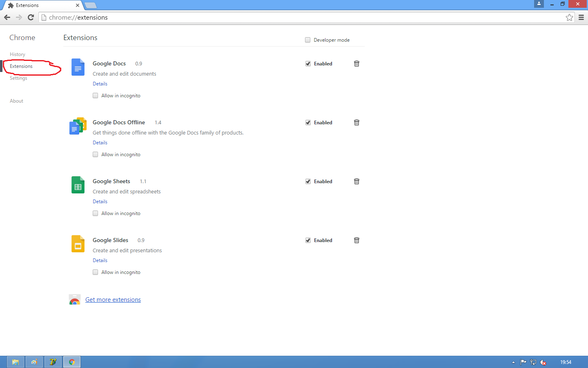Click the Google Docs Offline extension icon
The width and height of the screenshot is (588, 368).
[x=78, y=126]
